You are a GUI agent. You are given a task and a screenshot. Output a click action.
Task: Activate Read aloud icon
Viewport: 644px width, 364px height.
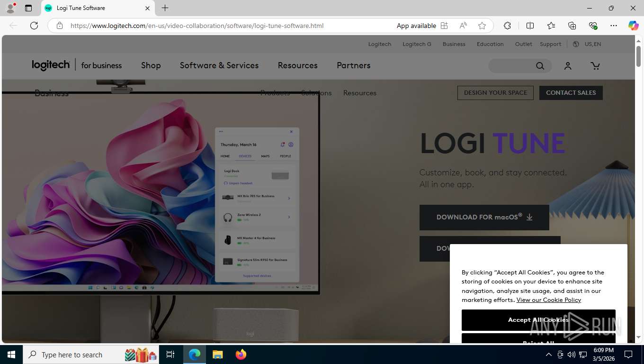pos(463,26)
